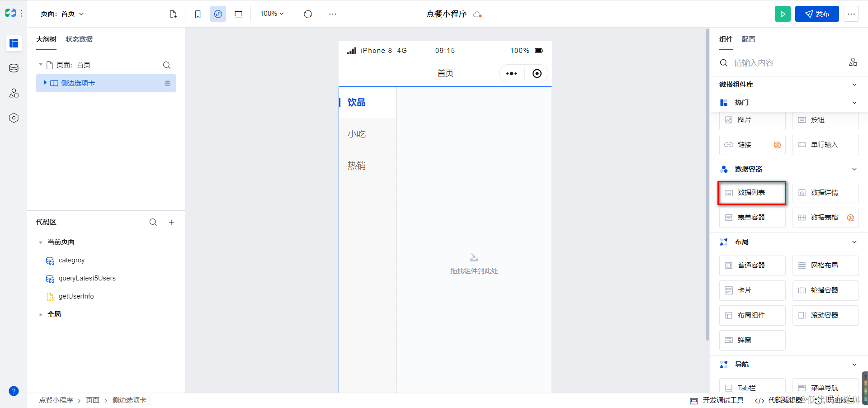This screenshot has height=408, width=868.
Task: Open the 100% zoom dropdown
Action: click(272, 14)
